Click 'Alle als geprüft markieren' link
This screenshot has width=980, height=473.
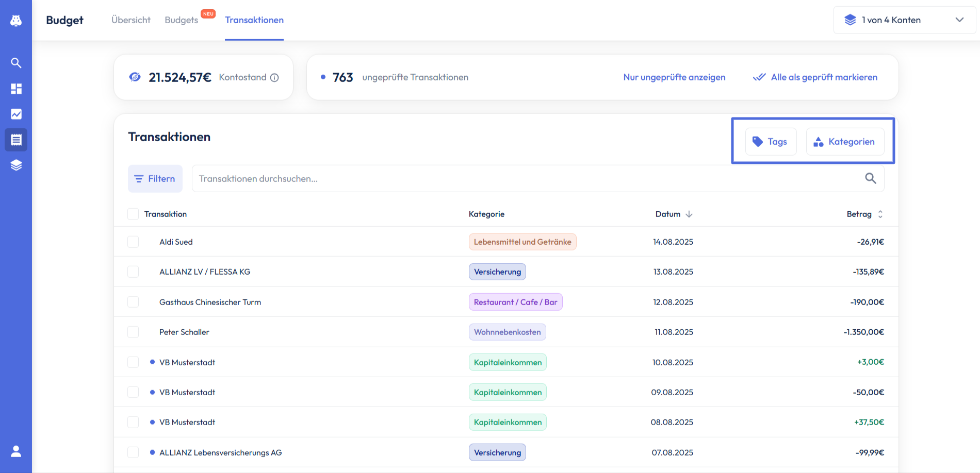823,77
